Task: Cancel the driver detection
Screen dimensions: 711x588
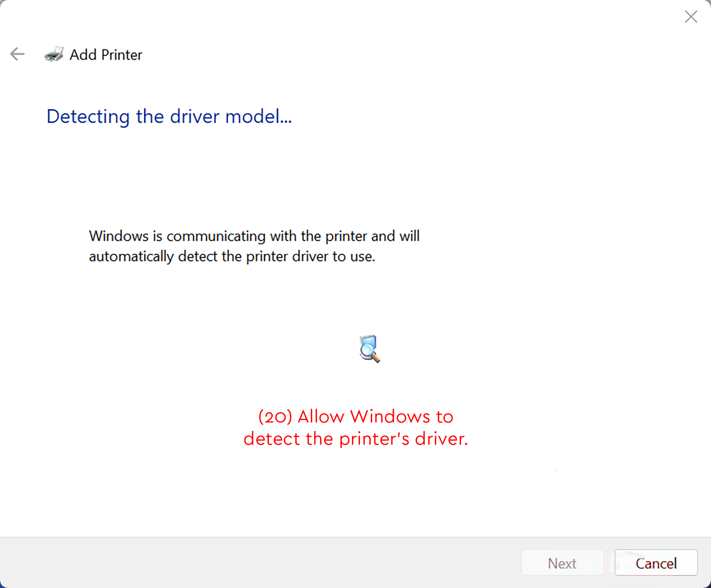Action: [656, 563]
